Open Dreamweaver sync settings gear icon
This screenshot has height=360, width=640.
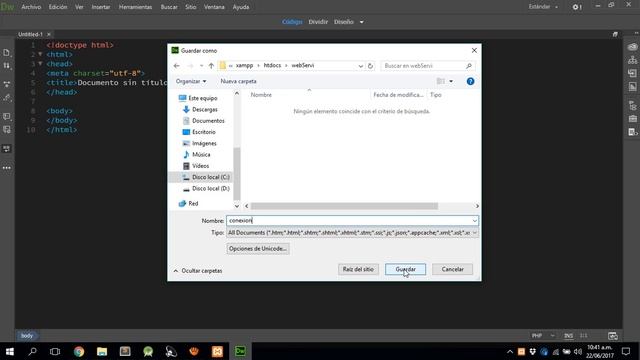576,7
